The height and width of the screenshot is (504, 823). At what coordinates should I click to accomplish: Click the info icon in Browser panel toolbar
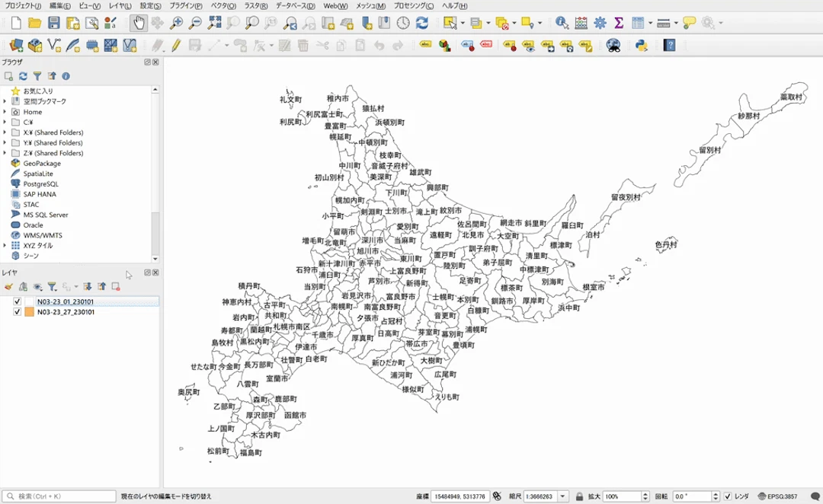(x=66, y=77)
